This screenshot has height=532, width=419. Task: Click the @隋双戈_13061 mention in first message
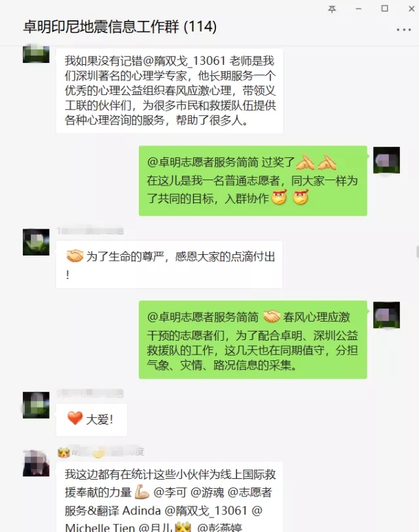tap(184, 61)
